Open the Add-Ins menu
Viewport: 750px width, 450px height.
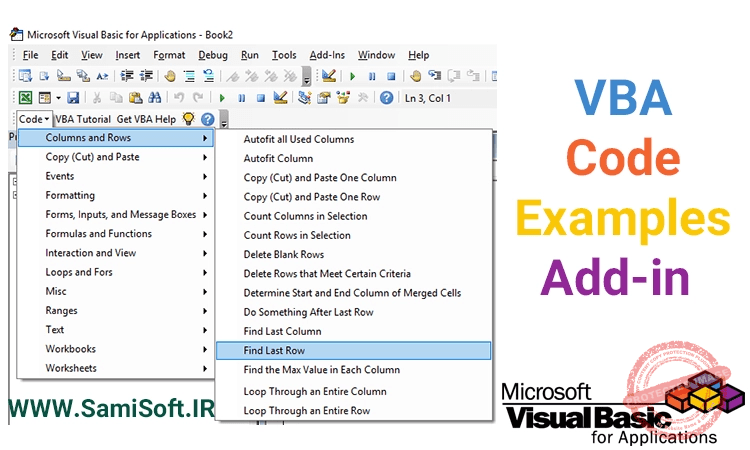click(x=327, y=55)
